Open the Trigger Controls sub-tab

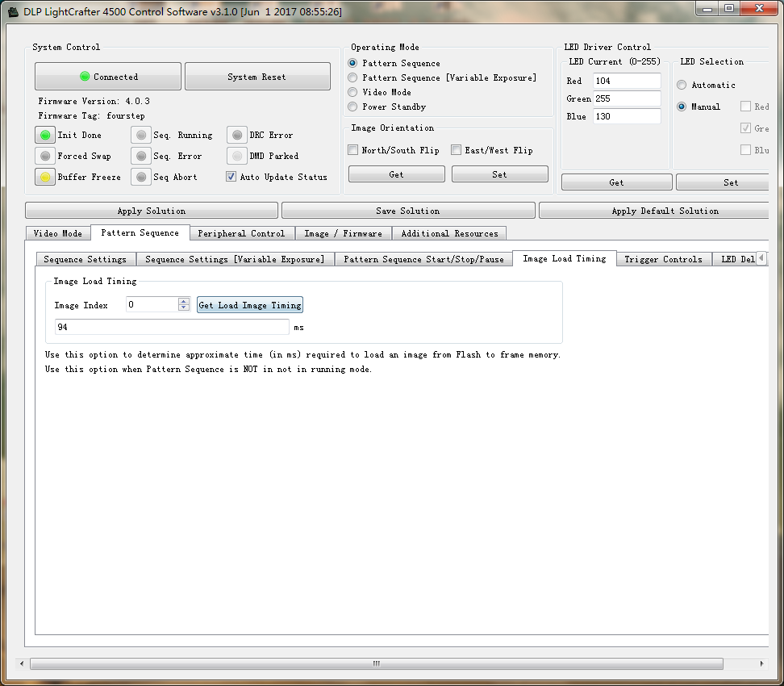point(664,259)
